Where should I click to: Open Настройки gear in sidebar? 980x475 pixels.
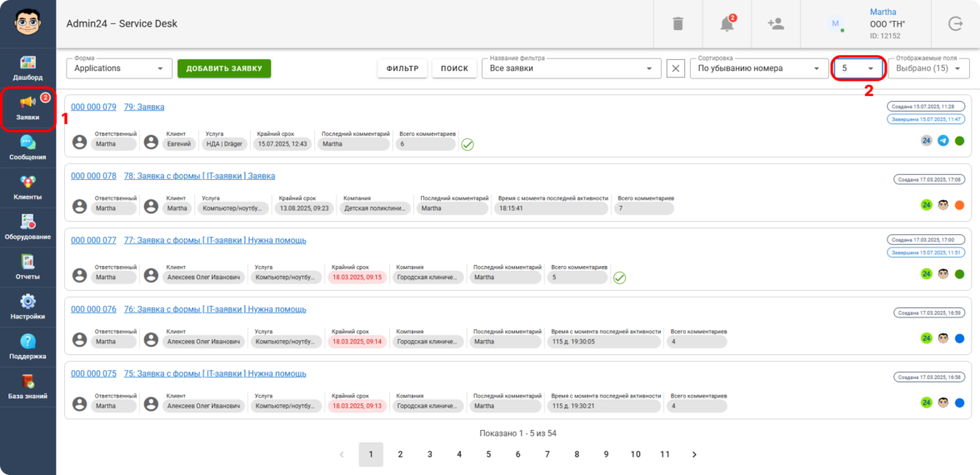point(28,307)
